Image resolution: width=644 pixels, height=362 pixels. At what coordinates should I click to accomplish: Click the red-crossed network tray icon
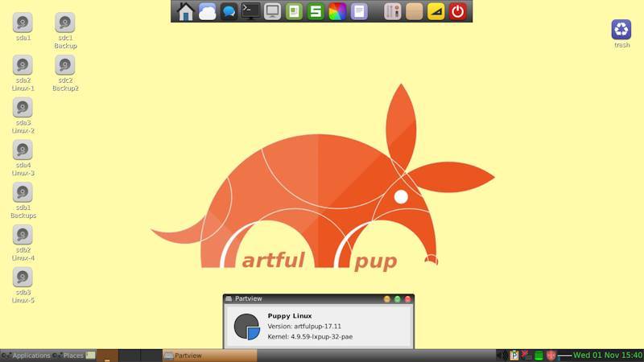click(526, 356)
